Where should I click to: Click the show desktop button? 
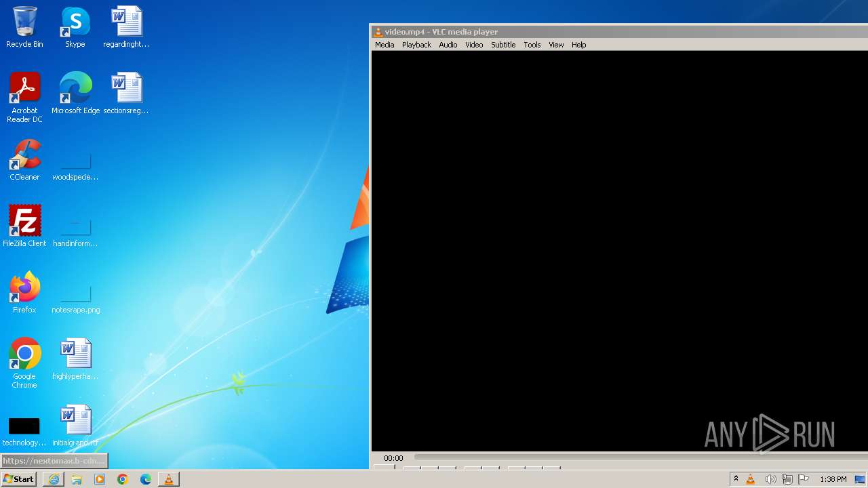coord(861,479)
